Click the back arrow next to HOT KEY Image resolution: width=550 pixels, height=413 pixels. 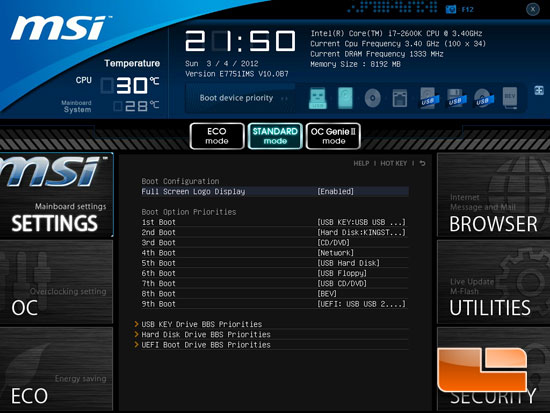pyautogui.click(x=423, y=164)
